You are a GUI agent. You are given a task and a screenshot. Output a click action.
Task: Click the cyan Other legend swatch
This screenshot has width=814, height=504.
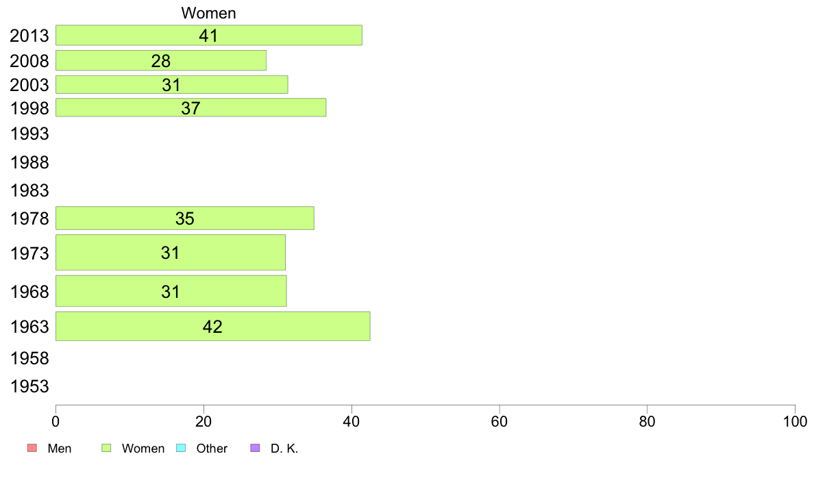tap(181, 448)
